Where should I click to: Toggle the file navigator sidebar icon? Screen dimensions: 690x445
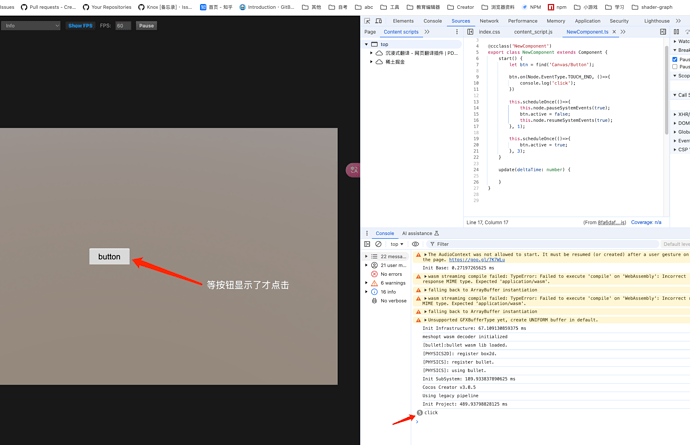[470, 32]
